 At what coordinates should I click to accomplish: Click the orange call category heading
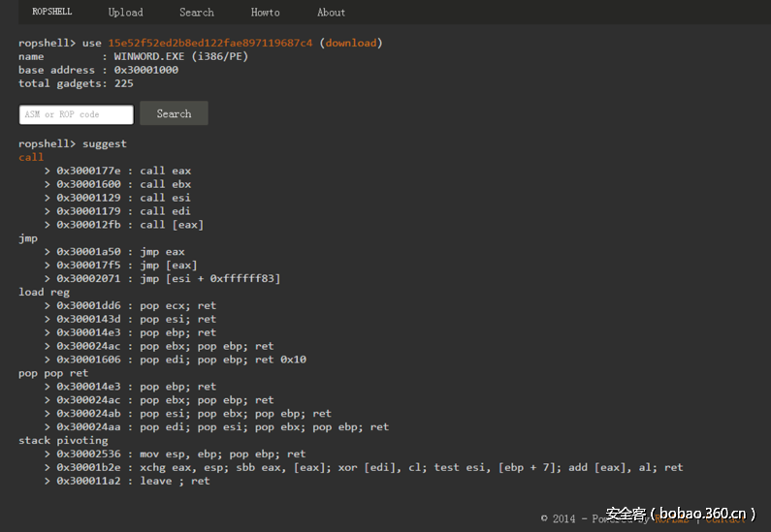pyautogui.click(x=31, y=157)
